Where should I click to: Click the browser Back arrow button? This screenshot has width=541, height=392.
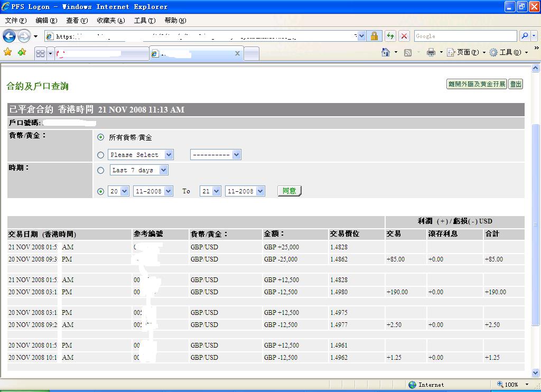coord(9,36)
